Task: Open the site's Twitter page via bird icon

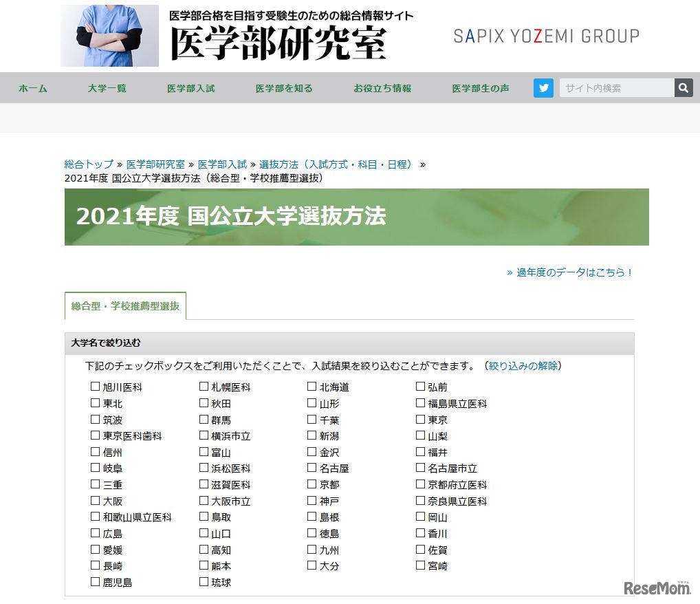Action: (543, 87)
